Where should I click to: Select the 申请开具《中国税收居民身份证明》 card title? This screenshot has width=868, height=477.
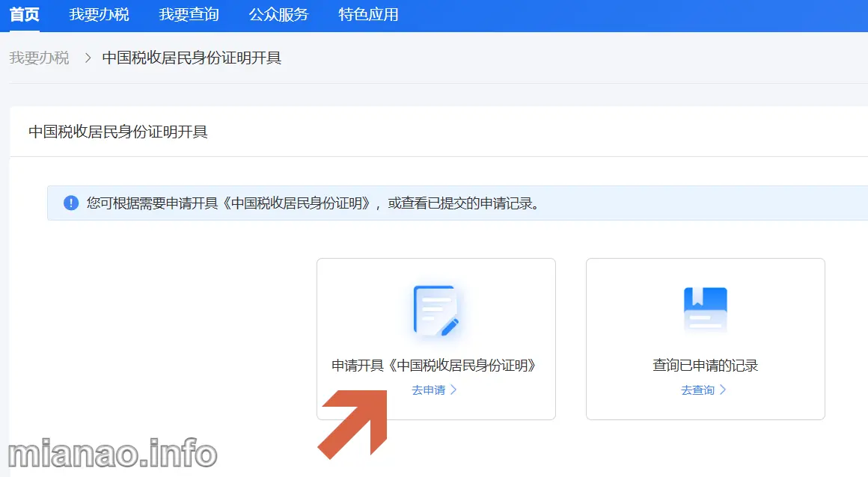435,366
